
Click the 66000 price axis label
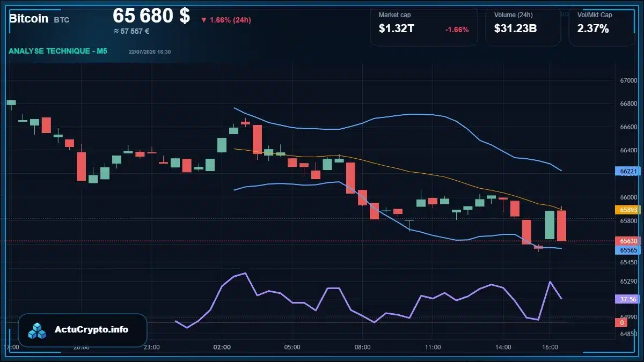click(x=628, y=197)
